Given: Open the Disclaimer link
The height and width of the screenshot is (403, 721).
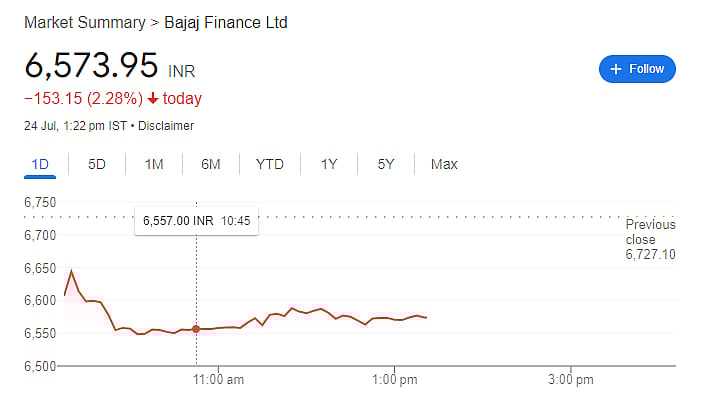Looking at the screenshot, I should coord(166,126).
